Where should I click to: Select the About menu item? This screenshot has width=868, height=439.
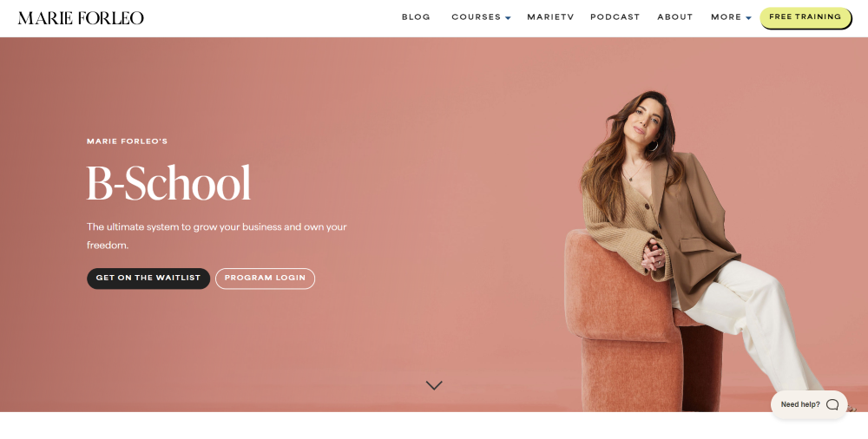pos(674,17)
